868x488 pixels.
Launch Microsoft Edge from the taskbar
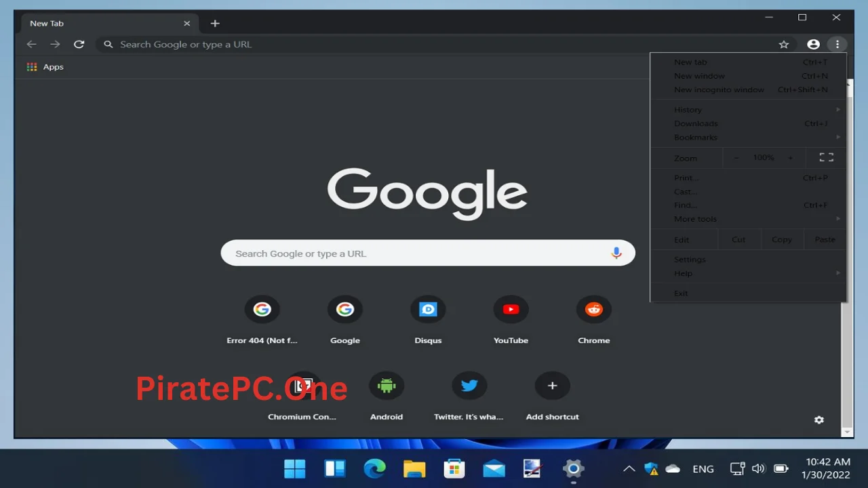tap(374, 468)
